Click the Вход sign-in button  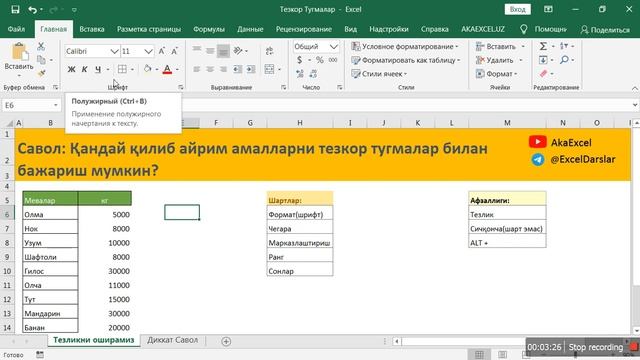(518, 9)
